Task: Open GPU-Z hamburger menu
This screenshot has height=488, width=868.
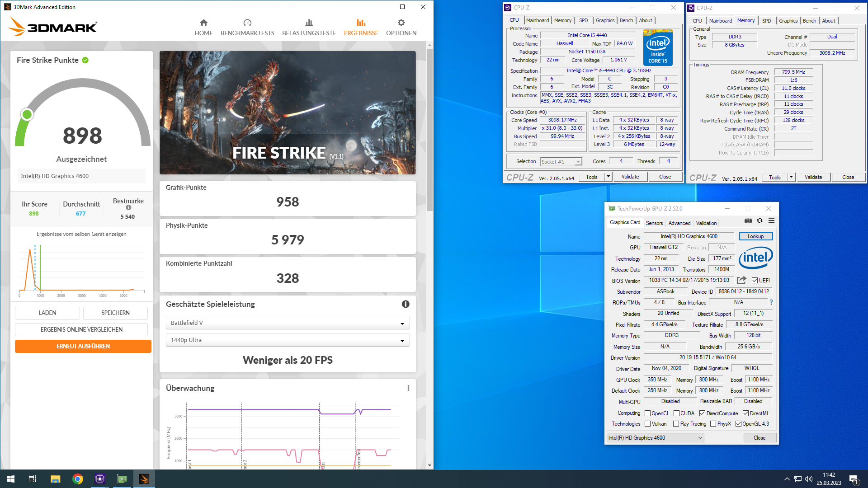Action: [772, 221]
